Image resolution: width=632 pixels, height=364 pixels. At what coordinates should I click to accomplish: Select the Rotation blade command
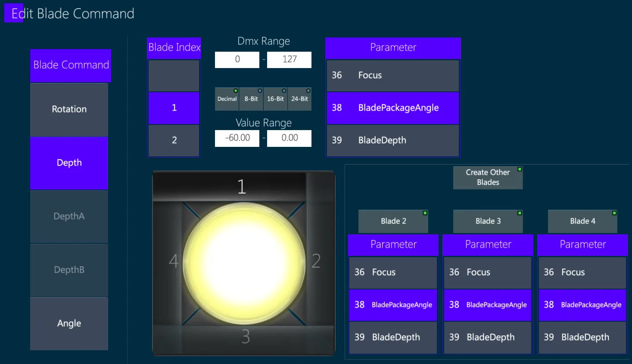pyautogui.click(x=69, y=109)
